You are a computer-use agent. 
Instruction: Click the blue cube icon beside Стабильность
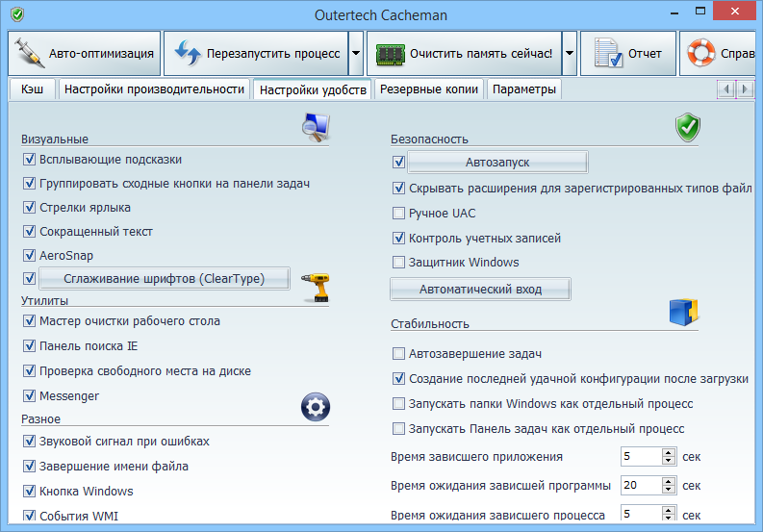pyautogui.click(x=684, y=312)
